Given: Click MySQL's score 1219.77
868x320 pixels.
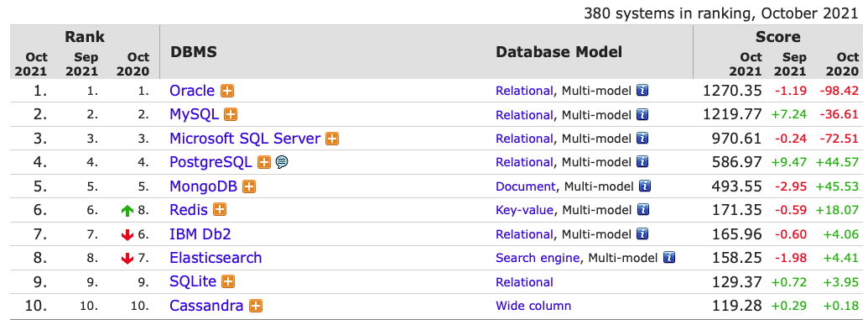Looking at the screenshot, I should coord(732,115).
